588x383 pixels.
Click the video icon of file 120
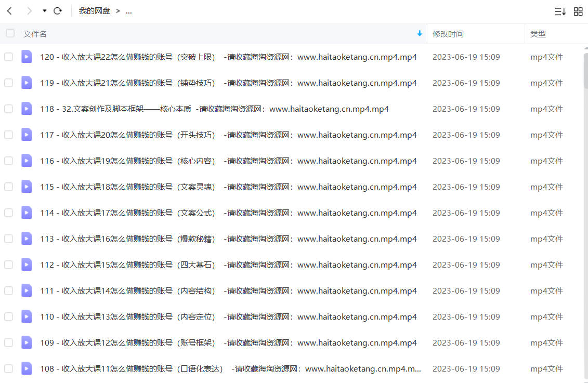[x=27, y=57]
